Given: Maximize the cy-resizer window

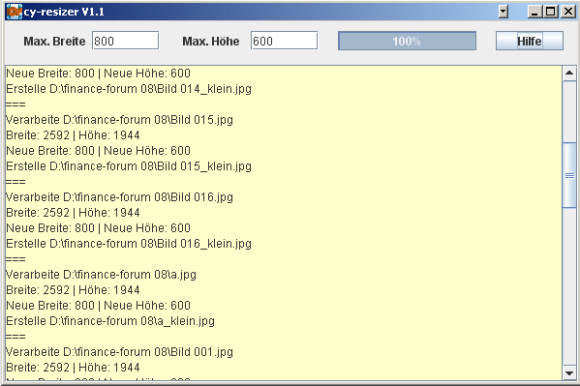Looking at the screenshot, I should (550, 12).
